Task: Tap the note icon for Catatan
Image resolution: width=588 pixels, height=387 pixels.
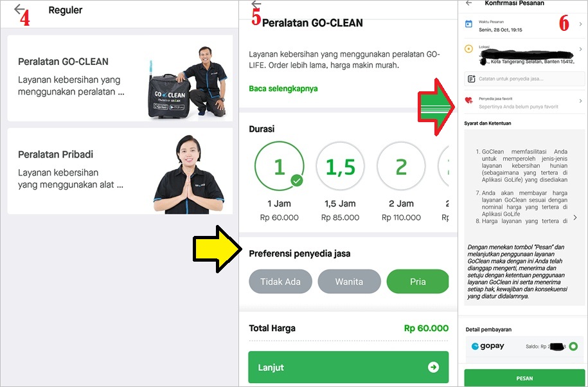Action: pos(472,78)
